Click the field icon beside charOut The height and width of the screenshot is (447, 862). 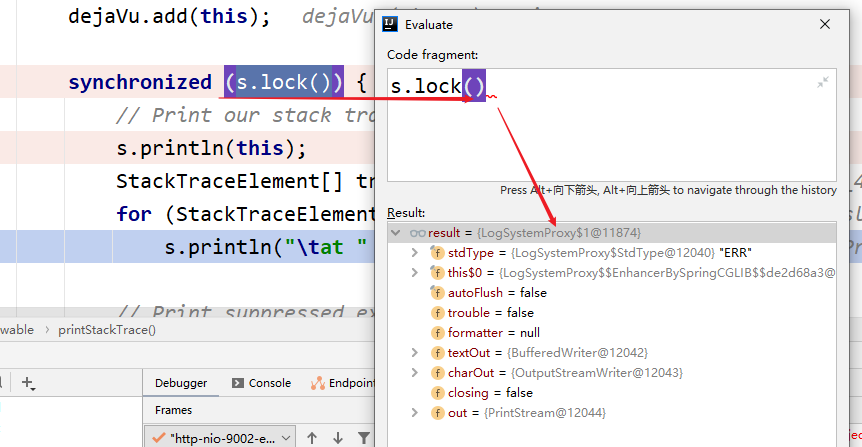click(x=437, y=373)
